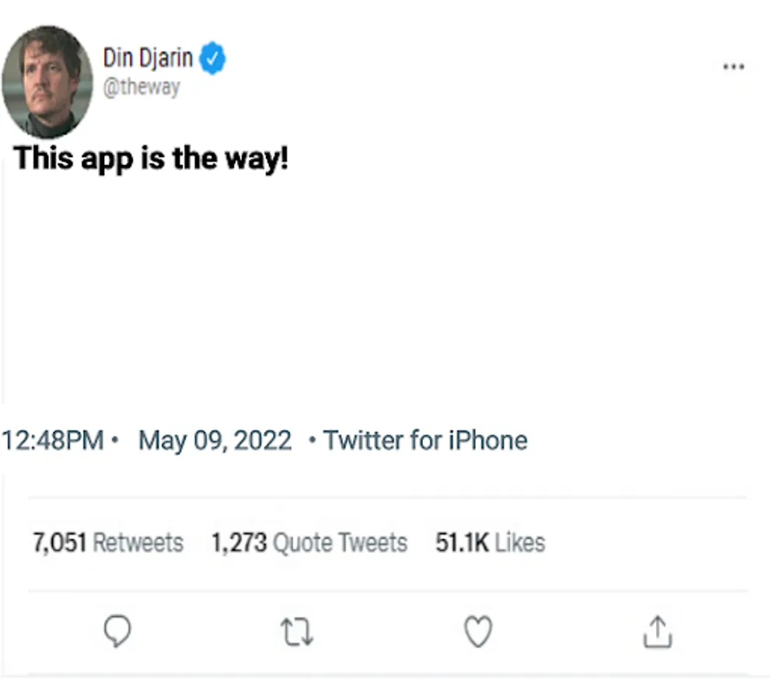772x700 pixels.
Task: Open the @theway handle link
Action: point(141,87)
